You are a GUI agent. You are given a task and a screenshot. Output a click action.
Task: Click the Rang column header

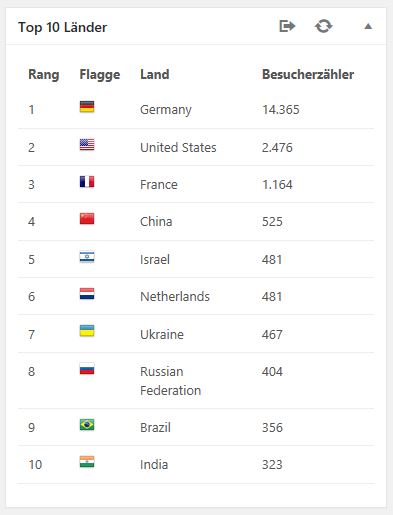click(44, 75)
